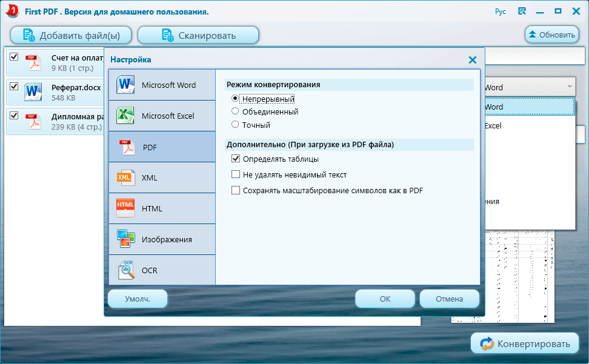The width and height of the screenshot is (589, 364).
Task: Open the OCR settings tab
Action: click(162, 270)
